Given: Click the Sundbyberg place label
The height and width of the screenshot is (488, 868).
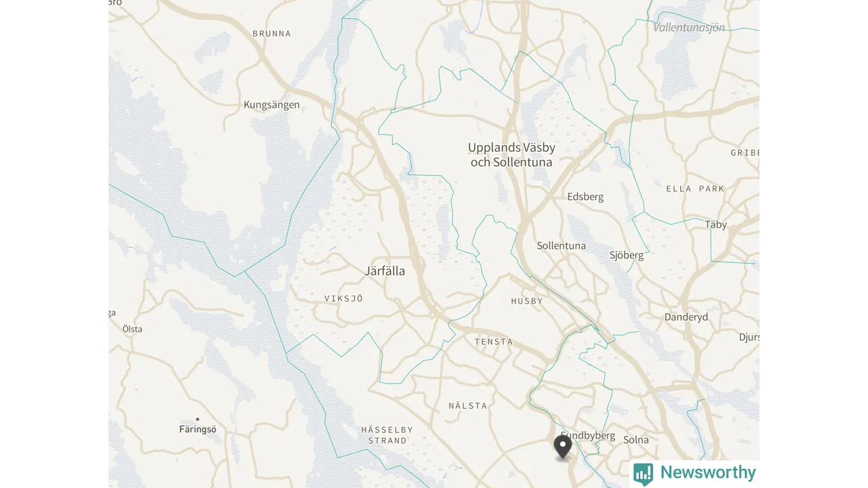Looking at the screenshot, I should click(588, 436).
